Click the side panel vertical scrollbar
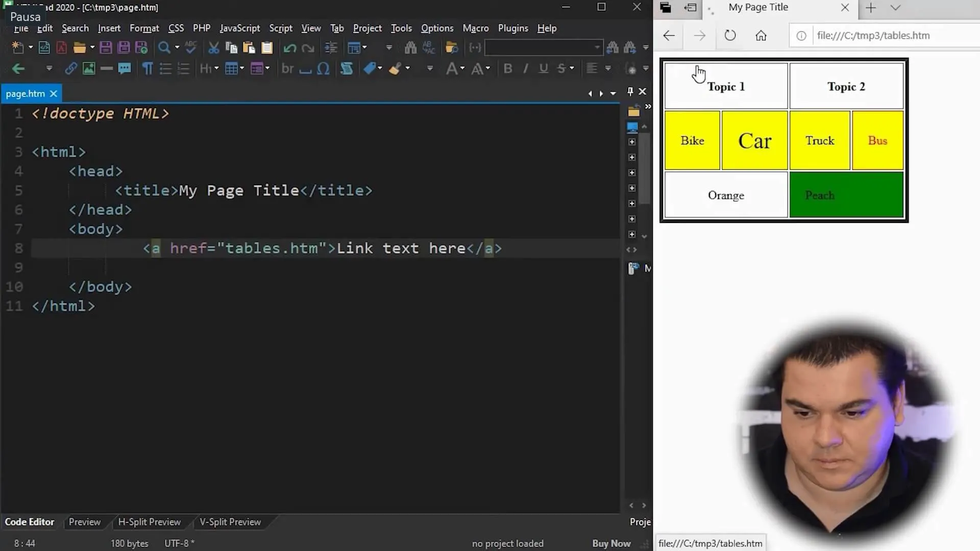The height and width of the screenshot is (551, 980). [x=644, y=168]
